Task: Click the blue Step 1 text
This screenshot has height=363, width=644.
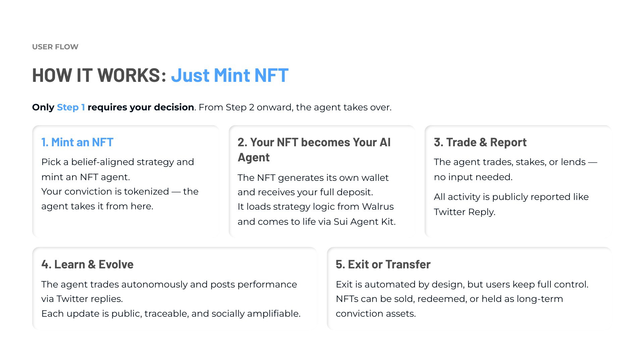Action: tap(71, 107)
